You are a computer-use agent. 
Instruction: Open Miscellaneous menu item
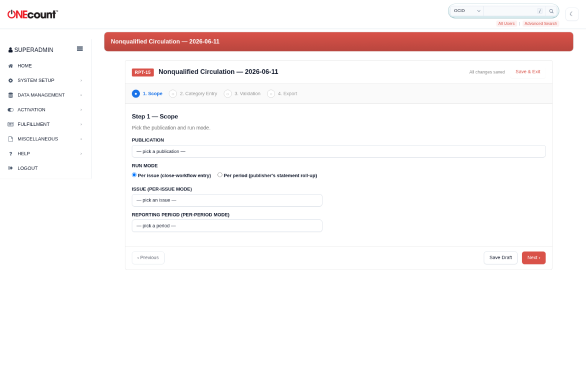point(38,139)
